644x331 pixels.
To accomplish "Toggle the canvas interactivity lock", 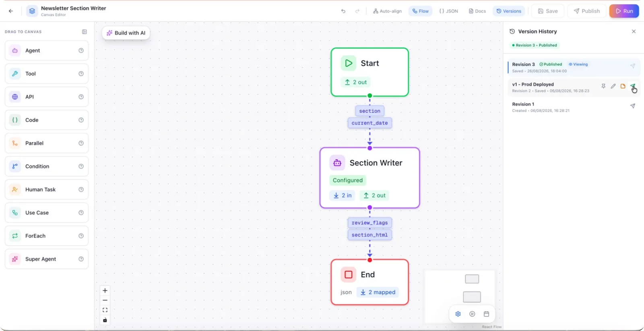I will (x=105, y=320).
